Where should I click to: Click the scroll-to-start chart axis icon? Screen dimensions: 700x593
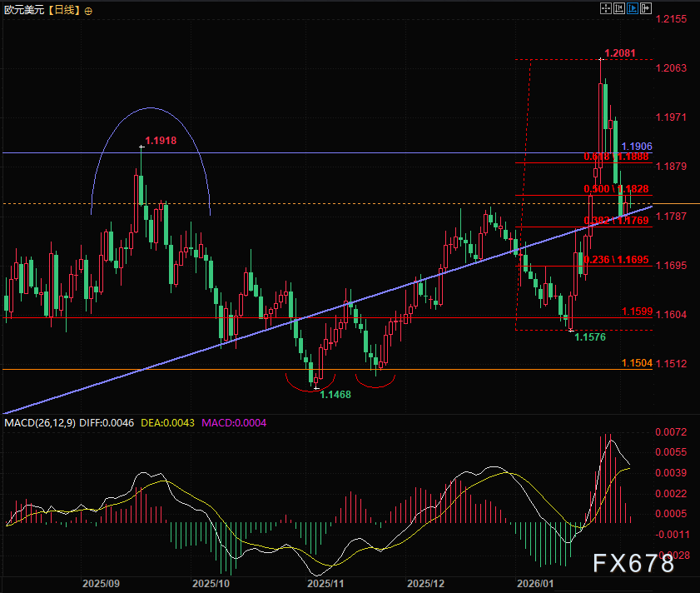[618, 8]
